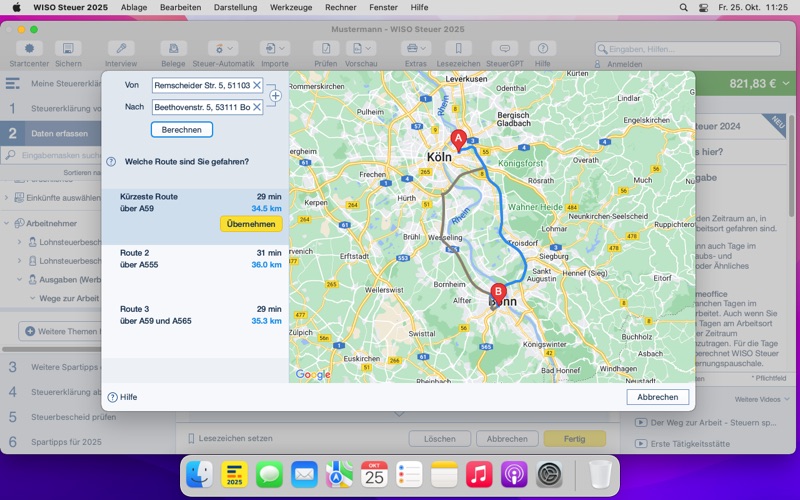Image resolution: width=800 pixels, height=500 pixels.
Task: Click the Prüfen toolbar icon
Action: tap(326, 48)
